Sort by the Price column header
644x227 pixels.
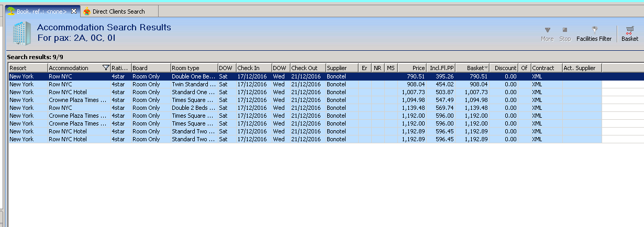click(413, 68)
